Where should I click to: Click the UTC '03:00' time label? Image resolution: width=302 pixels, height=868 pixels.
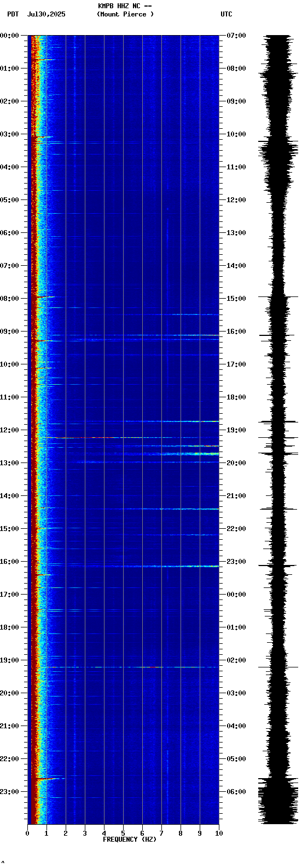[x=236, y=693]
